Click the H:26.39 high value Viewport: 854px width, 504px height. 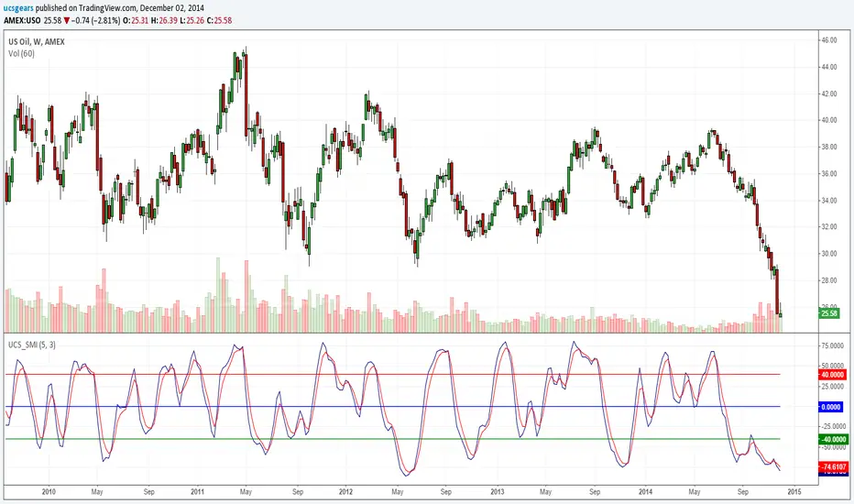(x=165, y=21)
